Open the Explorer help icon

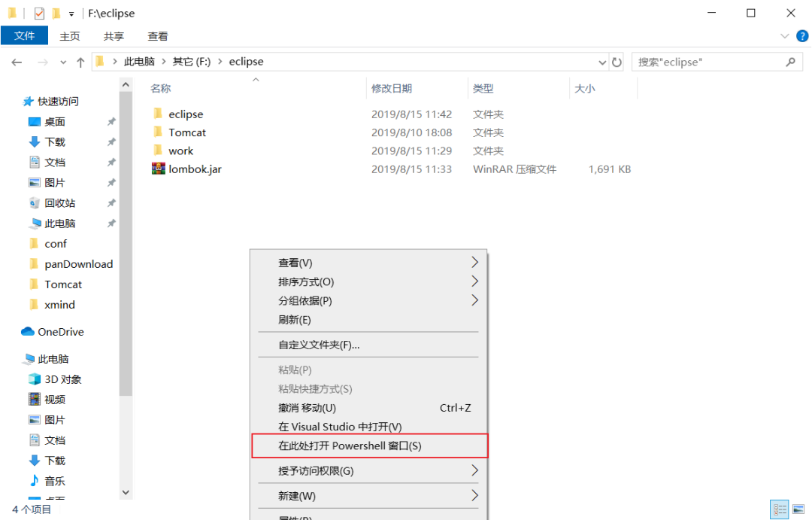pos(802,36)
